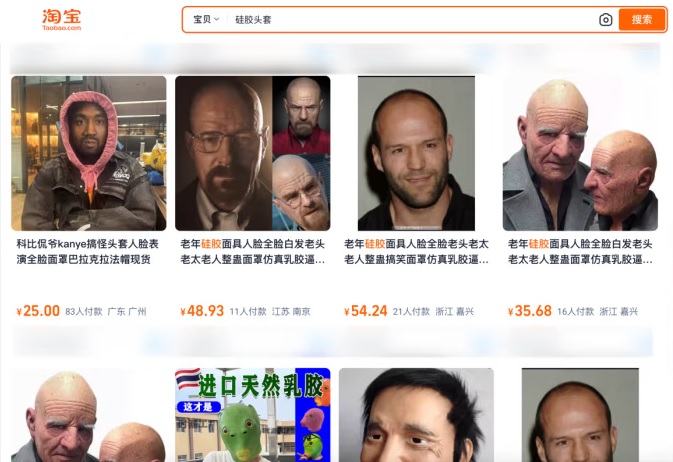Screen dimensions: 673x462
Task: Open the green fish head mask thumbnail
Action: [253, 415]
